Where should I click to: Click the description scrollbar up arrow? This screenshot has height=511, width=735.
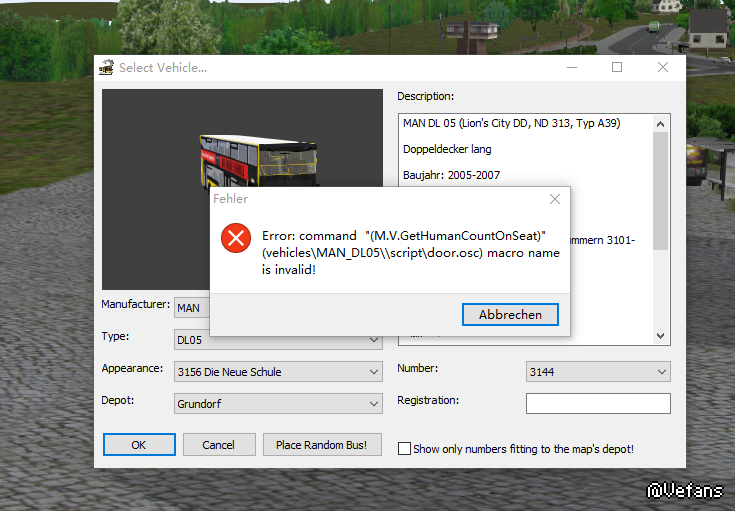[660, 124]
